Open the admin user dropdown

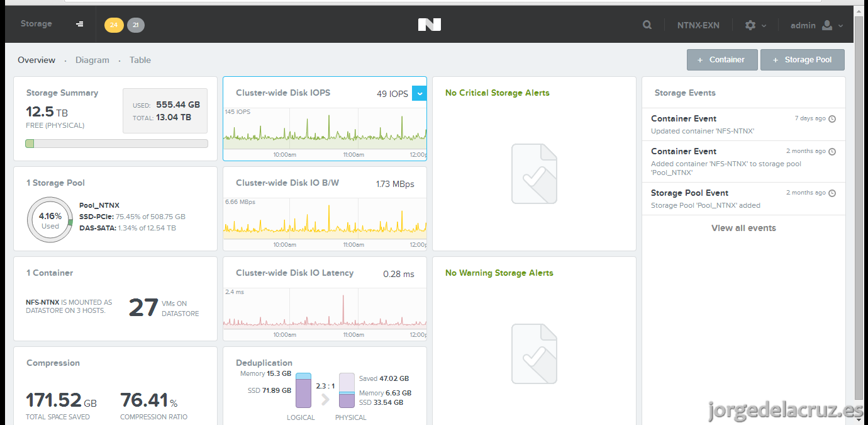816,25
